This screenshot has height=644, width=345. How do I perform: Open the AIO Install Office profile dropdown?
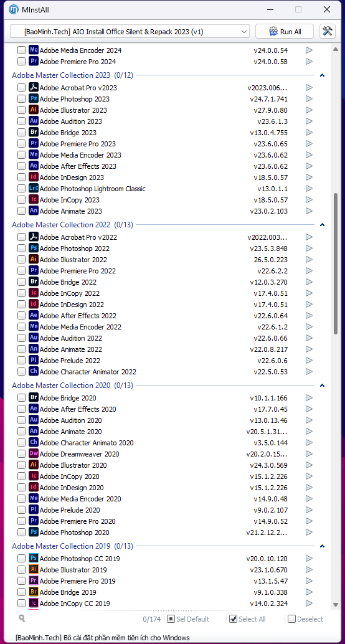pos(130,32)
